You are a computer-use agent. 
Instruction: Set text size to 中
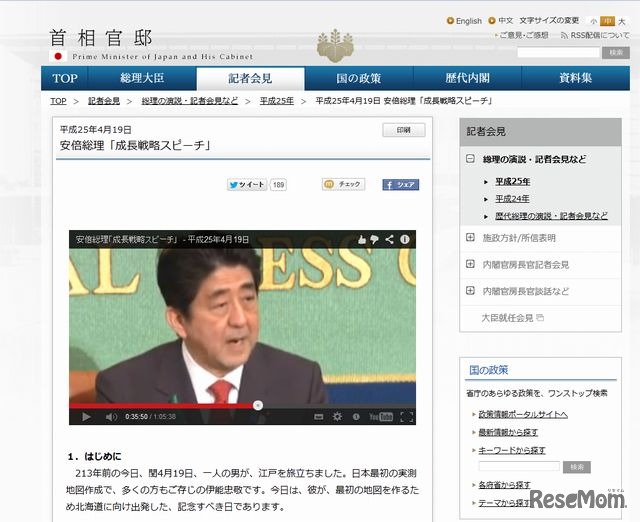point(608,21)
